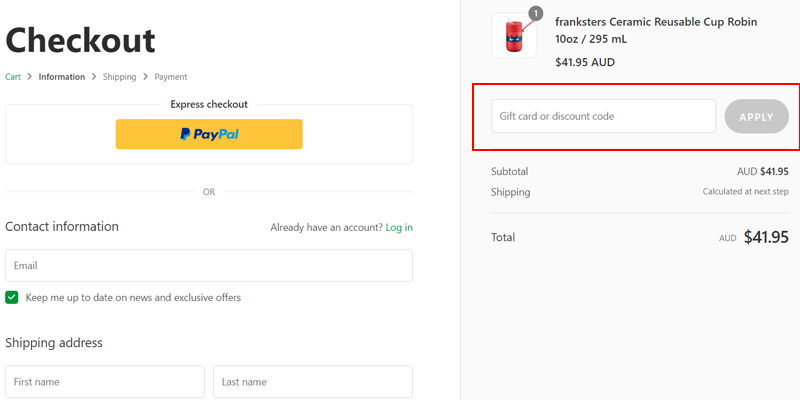The height and width of the screenshot is (400, 800).
Task: Focus the Gift card or discount code field
Action: (x=604, y=116)
